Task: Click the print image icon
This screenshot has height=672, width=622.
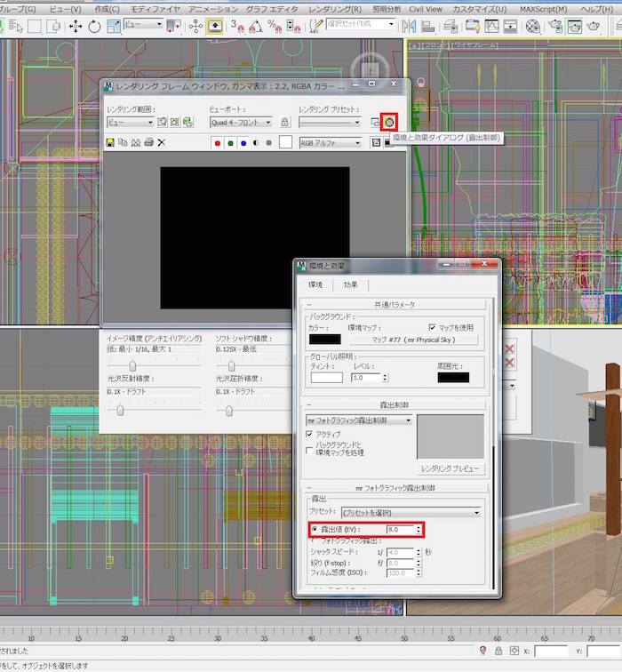Action: [x=148, y=142]
